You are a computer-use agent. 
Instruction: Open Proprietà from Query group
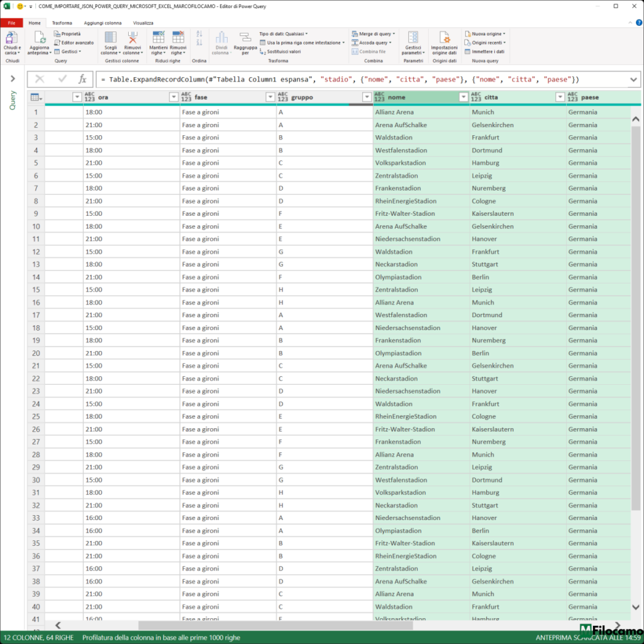point(67,34)
